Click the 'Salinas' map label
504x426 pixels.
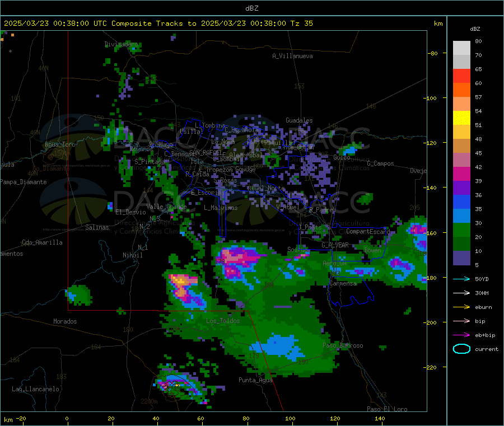click(97, 227)
